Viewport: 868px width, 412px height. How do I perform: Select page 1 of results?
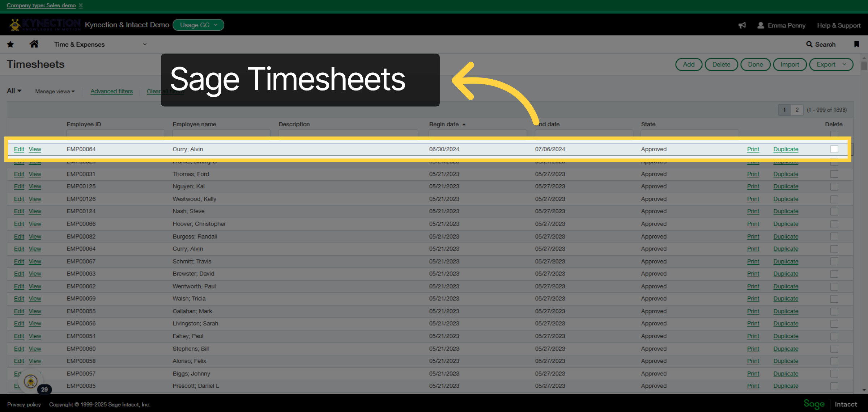[x=784, y=110]
